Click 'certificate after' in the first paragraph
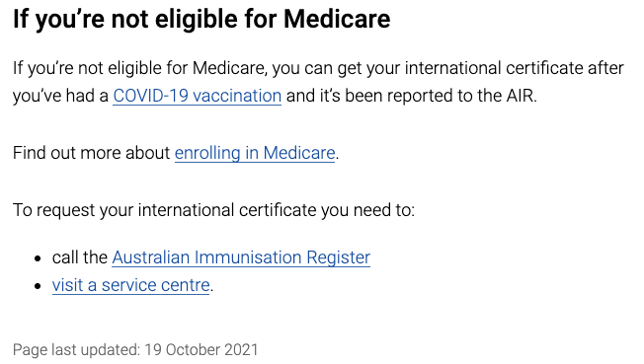Image resolution: width=644 pixels, height=364 pixels. [x=565, y=68]
